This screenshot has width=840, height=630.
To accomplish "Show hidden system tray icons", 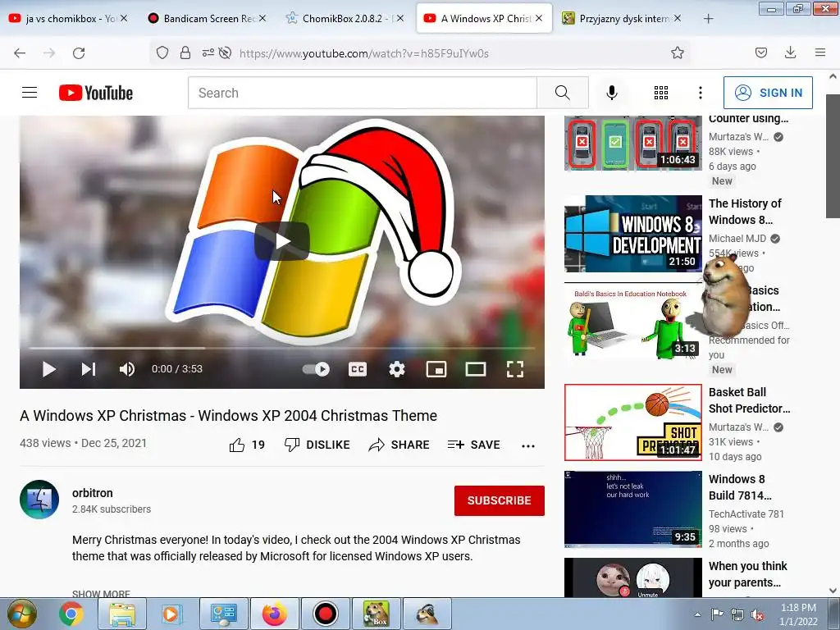I will 697,614.
